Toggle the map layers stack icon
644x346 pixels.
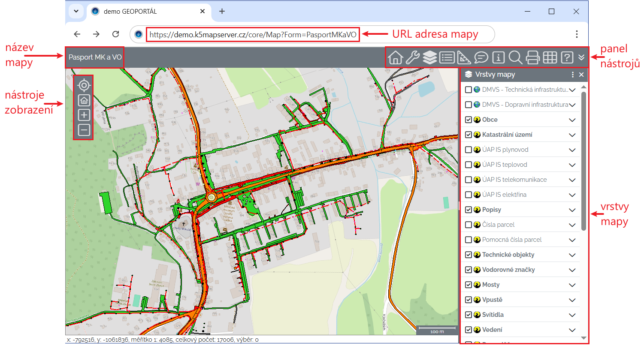(429, 57)
